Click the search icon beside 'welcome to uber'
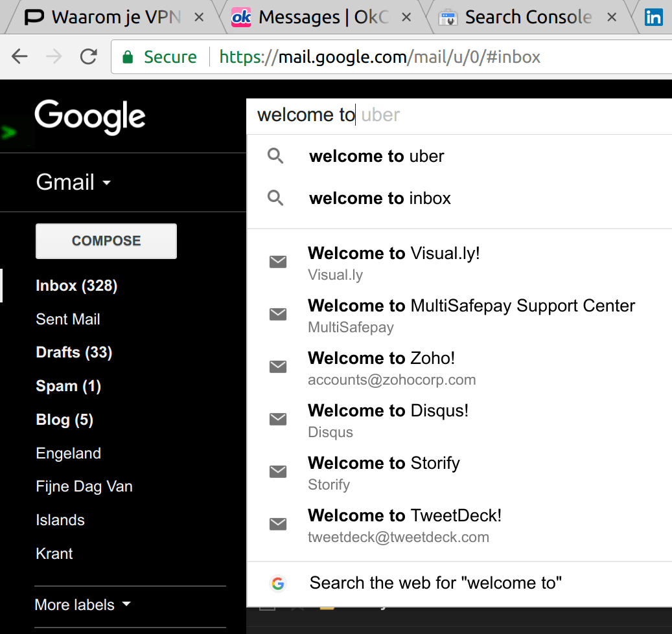 [275, 156]
